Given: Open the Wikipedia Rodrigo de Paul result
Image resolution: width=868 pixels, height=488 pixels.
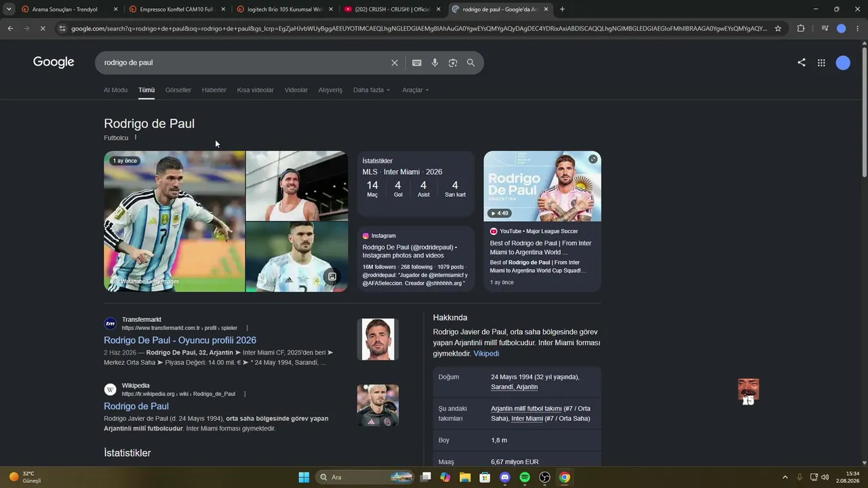Looking at the screenshot, I should [x=136, y=406].
